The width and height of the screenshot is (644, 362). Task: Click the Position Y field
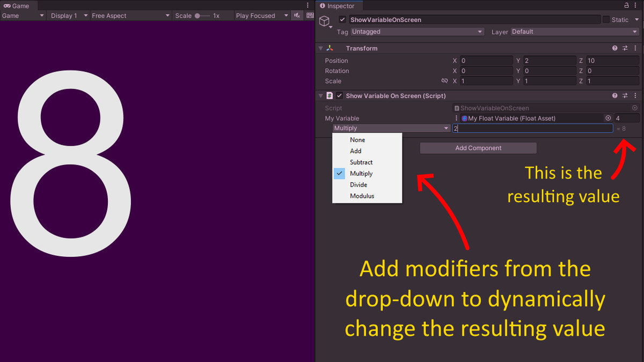pyautogui.click(x=550, y=61)
